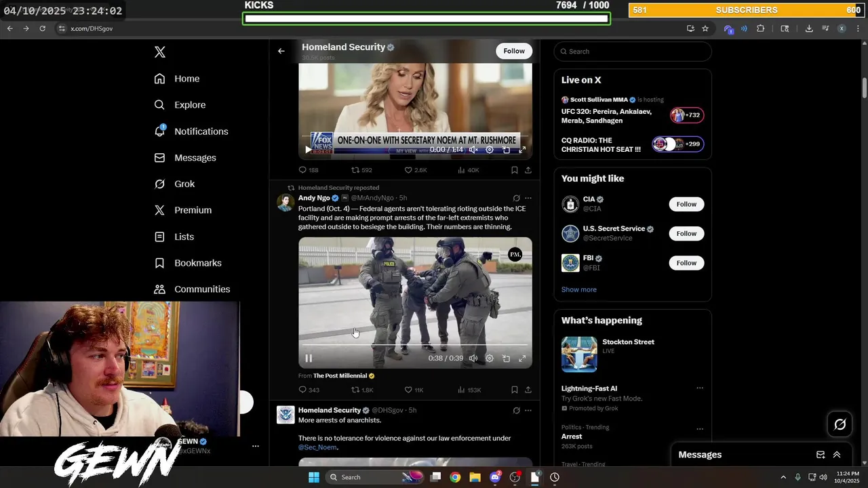Screen dimensions: 868x488
Task: Mute the Andy Ngo video
Action: coord(473,359)
